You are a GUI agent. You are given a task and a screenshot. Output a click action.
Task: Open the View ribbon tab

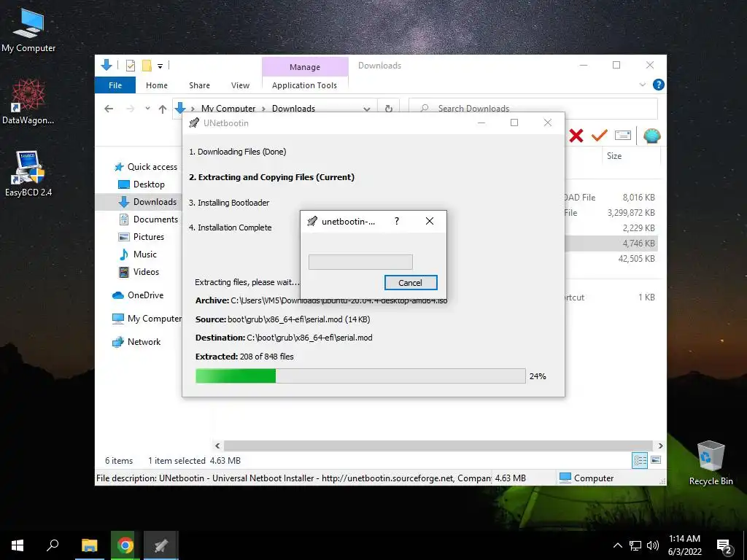240,85
